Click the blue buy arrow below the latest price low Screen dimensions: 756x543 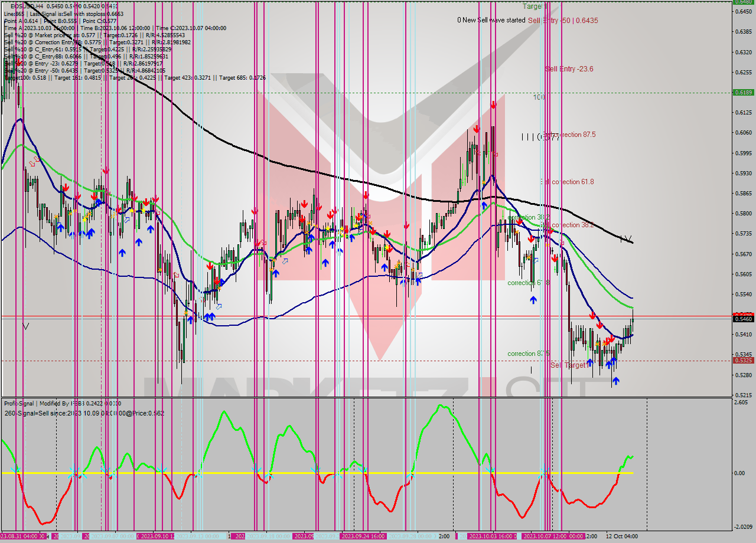[615, 381]
